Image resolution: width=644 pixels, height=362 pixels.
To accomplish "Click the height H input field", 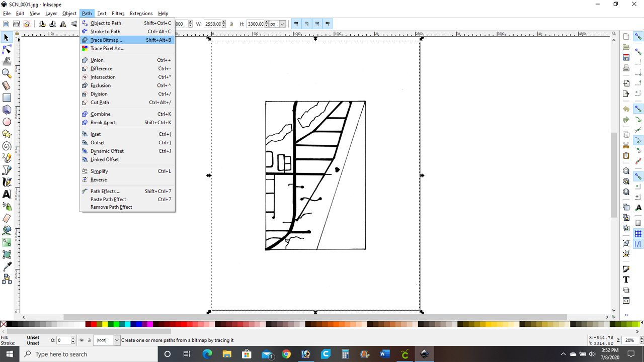I will [x=256, y=24].
